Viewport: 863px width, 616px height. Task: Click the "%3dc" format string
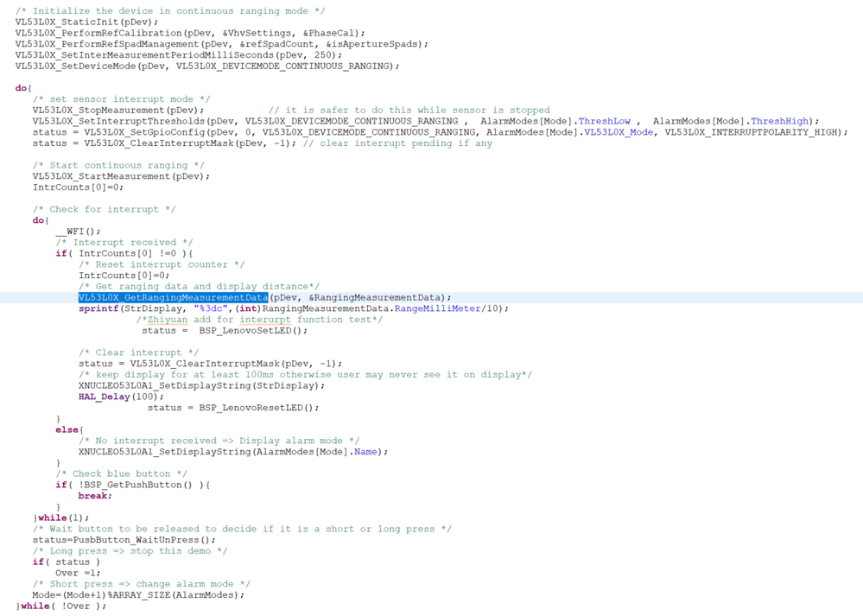(210, 308)
